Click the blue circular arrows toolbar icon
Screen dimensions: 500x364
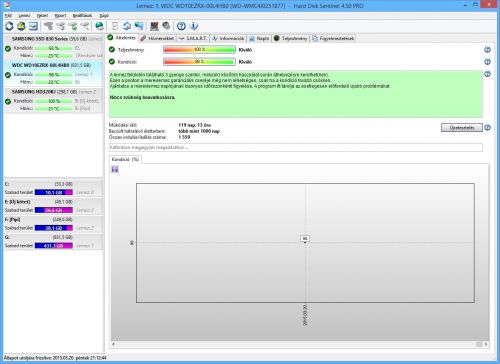click(127, 26)
